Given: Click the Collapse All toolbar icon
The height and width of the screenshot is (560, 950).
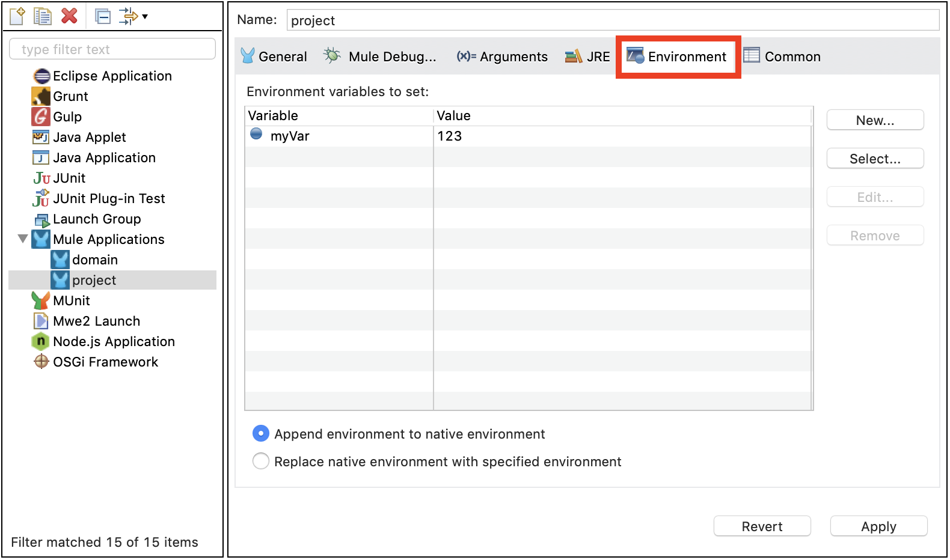Looking at the screenshot, I should point(103,16).
